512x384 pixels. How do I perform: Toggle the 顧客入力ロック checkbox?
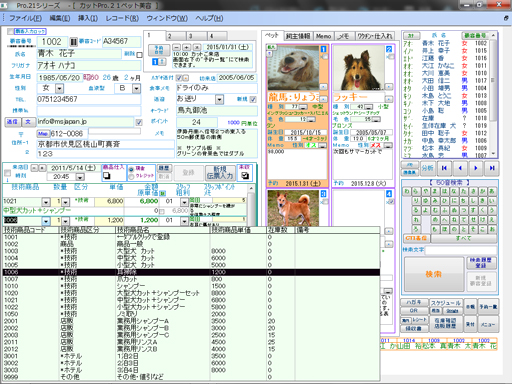10,31
